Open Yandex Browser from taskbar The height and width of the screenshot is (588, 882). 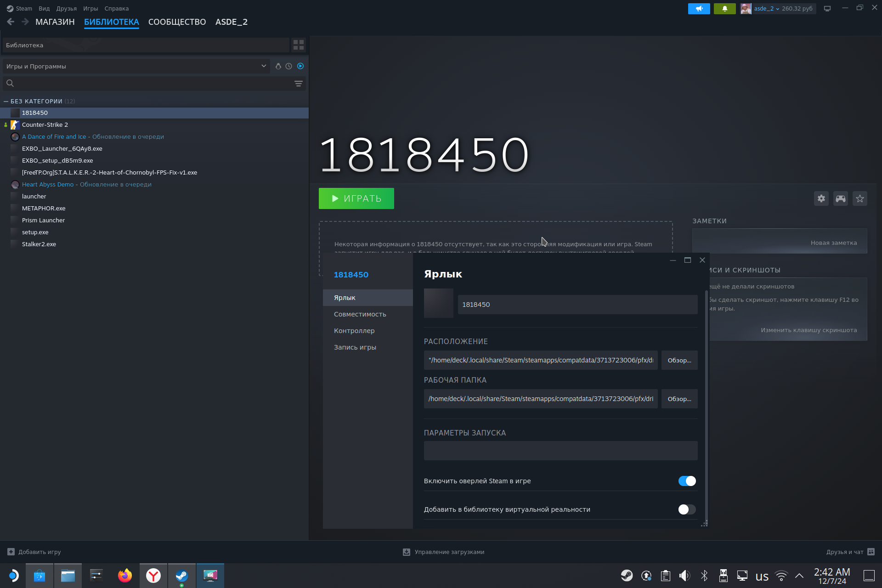tap(153, 576)
